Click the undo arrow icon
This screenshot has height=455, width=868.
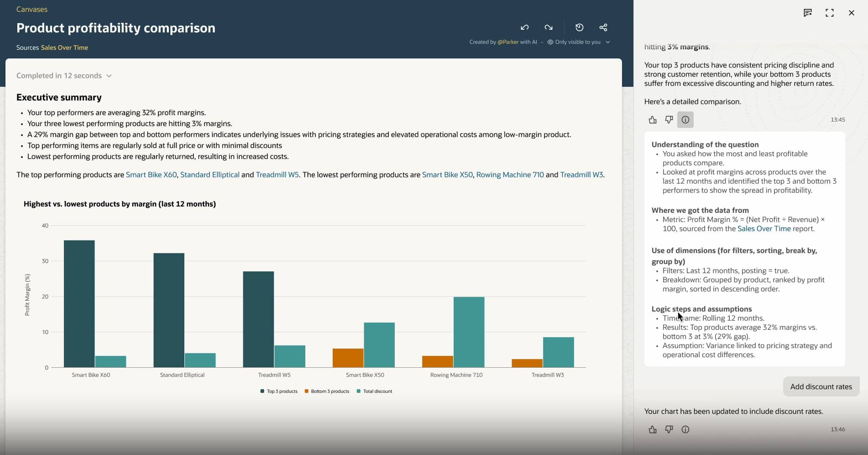(525, 27)
